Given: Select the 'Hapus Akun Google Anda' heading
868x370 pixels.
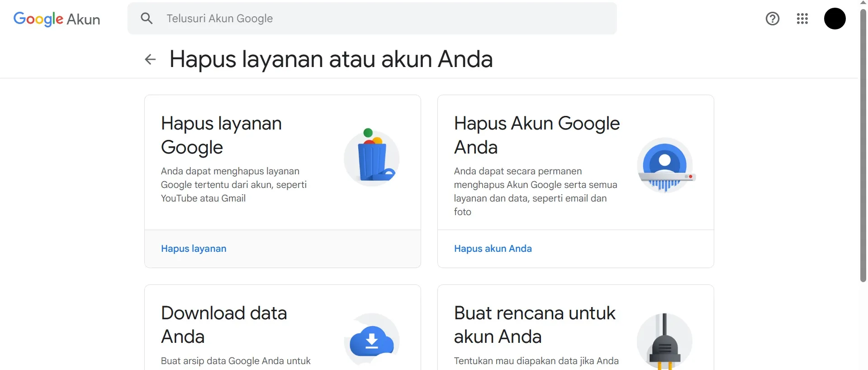Looking at the screenshot, I should point(536,135).
